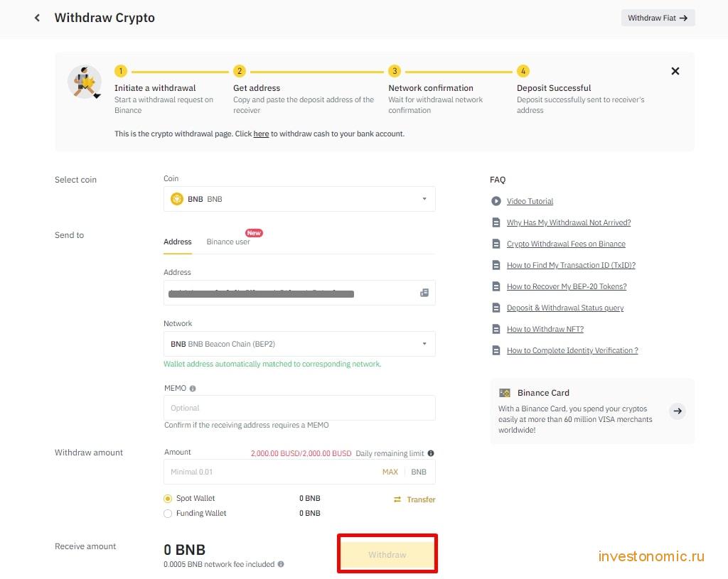
Task: Click the '2,000.00 BUSD/2,000.00 BUSD' limit text
Action: (x=301, y=453)
